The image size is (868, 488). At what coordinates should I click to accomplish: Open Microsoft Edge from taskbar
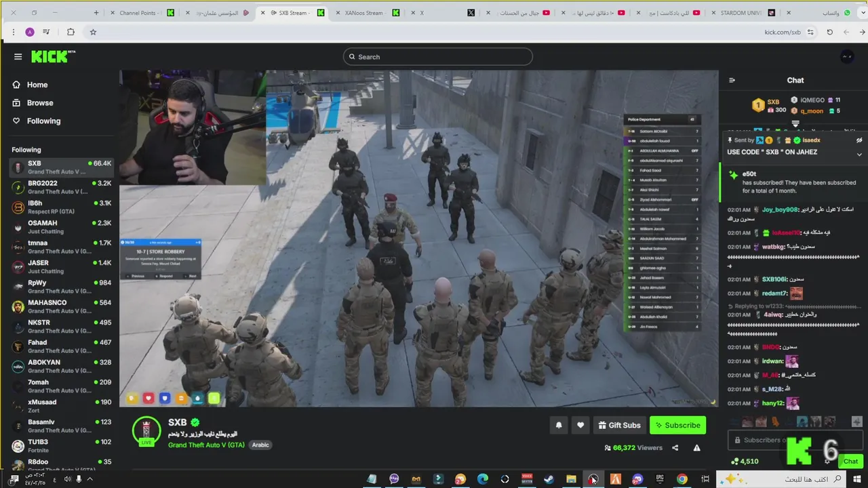coord(482,479)
